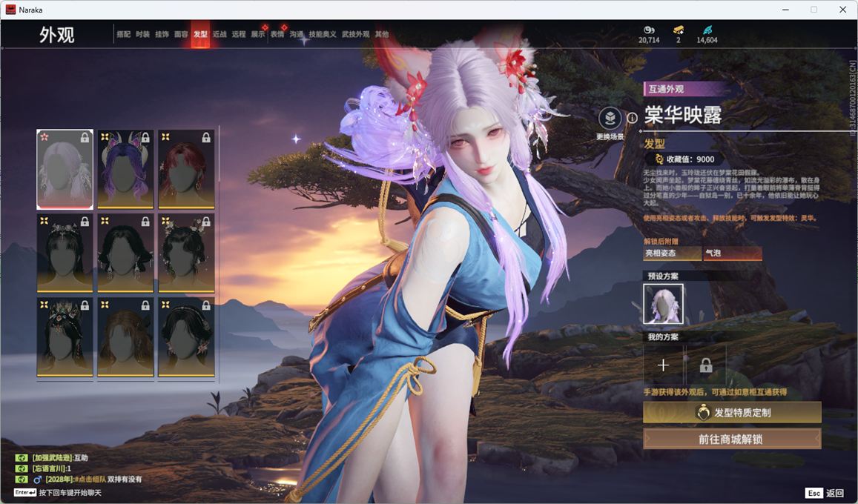This screenshot has height=504, width=858.
Task: Select the black hairstyle with thin headband
Action: coord(186,337)
